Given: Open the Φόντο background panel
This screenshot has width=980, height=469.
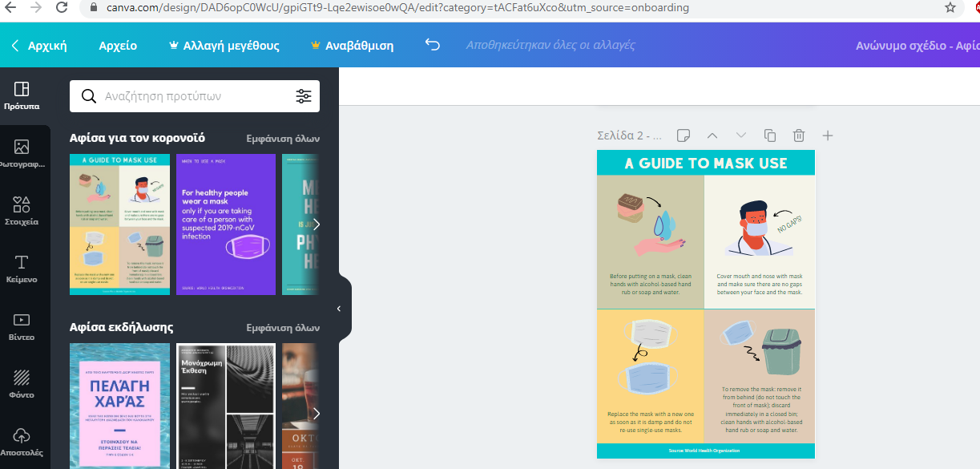Looking at the screenshot, I should coord(22,384).
